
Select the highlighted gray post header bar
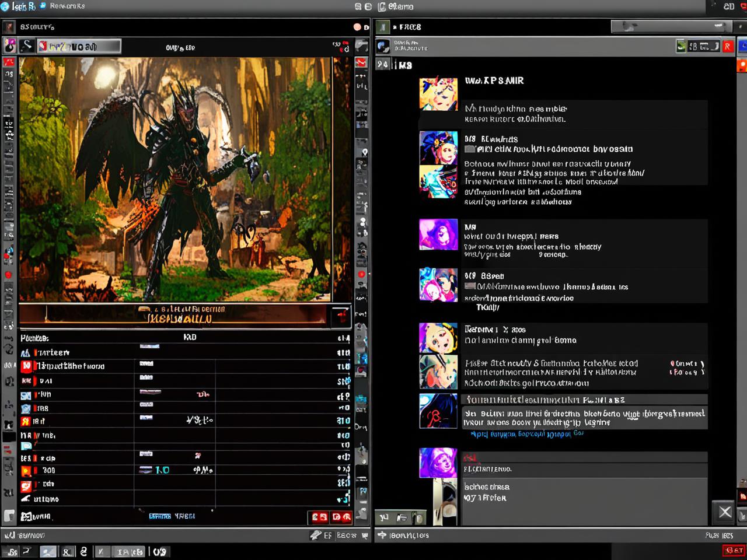pyautogui.click(x=585, y=400)
